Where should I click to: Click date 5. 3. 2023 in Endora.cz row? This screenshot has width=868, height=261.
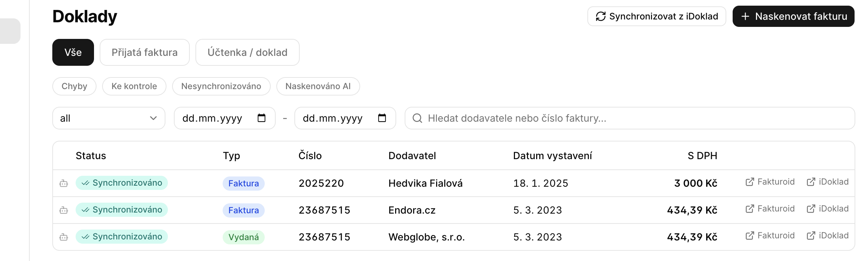[x=538, y=210]
